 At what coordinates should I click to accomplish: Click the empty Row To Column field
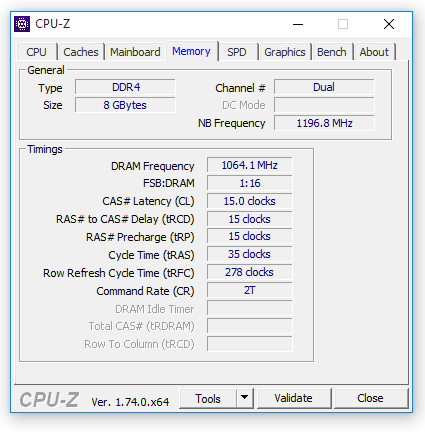[249, 344]
